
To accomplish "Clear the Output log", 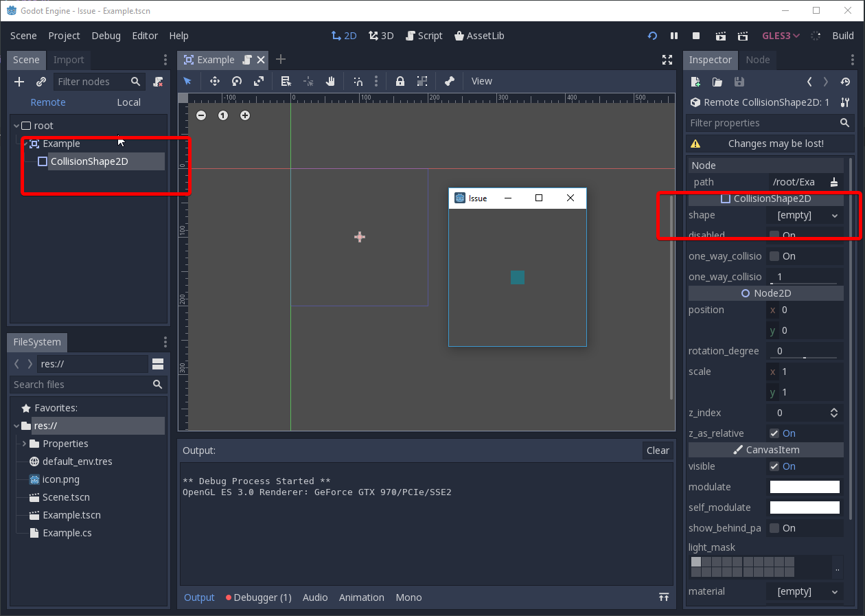I will pos(657,450).
